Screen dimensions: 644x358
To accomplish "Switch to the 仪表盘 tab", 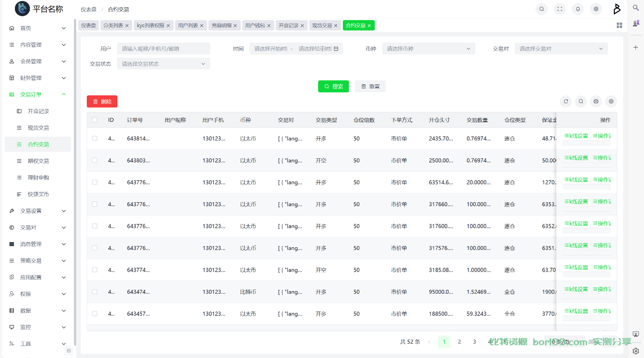I will pos(88,26).
